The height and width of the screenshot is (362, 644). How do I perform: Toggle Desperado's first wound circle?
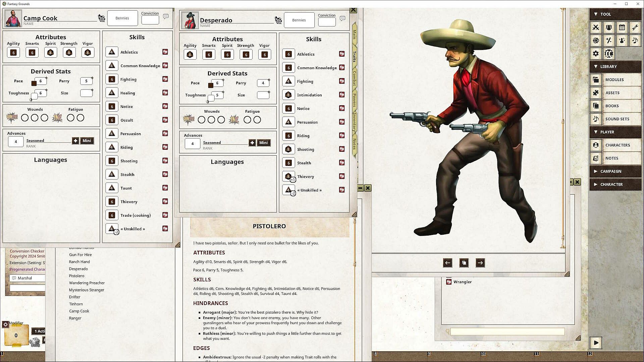click(201, 120)
